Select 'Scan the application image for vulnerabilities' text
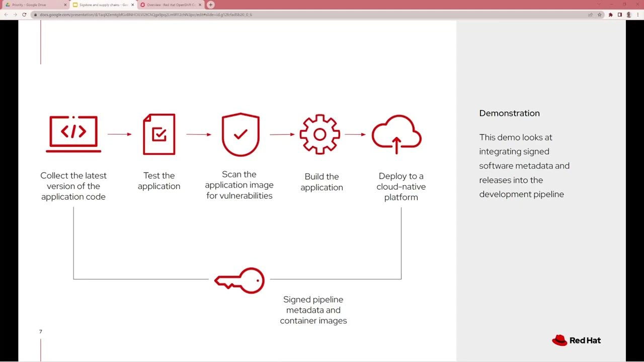644x362 pixels. coord(239,185)
